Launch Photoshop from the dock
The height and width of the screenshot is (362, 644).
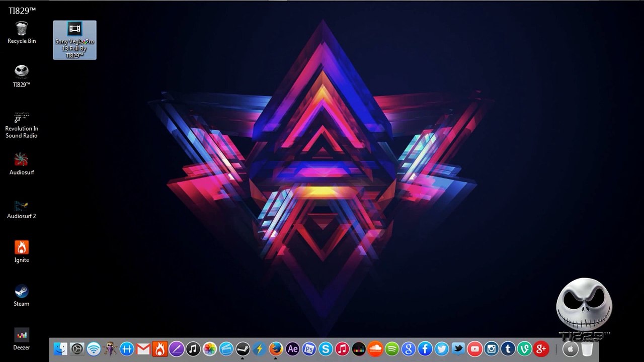coord(309,349)
